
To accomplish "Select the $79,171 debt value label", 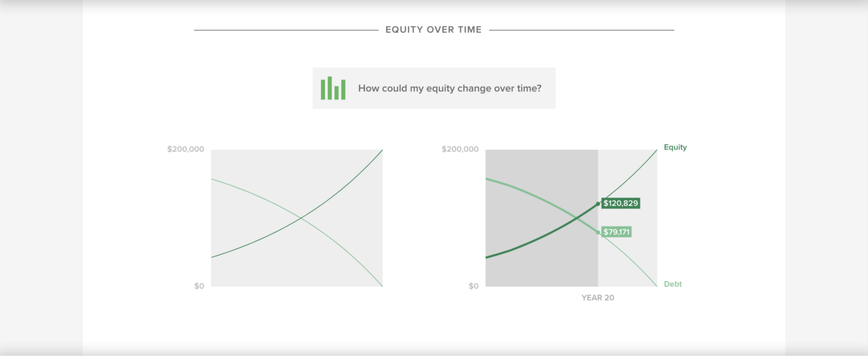I will pos(617,232).
